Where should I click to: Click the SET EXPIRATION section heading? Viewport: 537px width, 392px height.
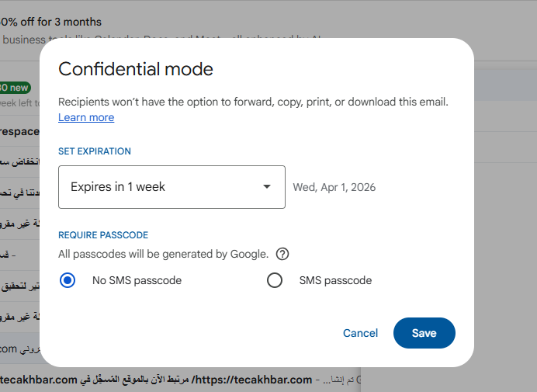coord(95,151)
